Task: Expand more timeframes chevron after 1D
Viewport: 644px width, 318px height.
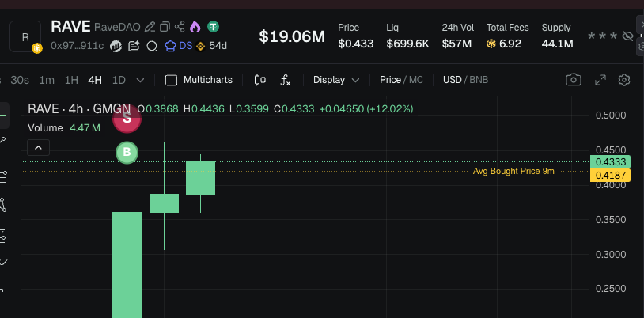Action: point(141,80)
